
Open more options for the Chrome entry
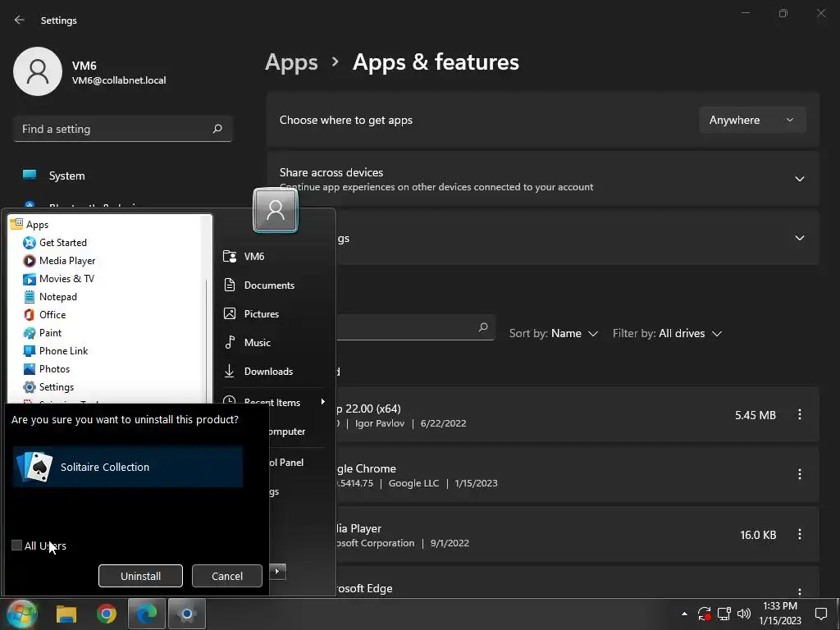tap(799, 474)
